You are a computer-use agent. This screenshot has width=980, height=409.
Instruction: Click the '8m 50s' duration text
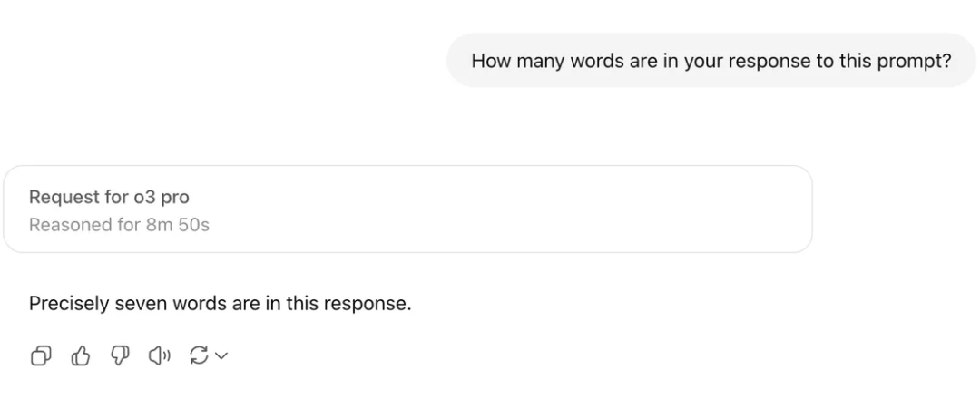178,225
